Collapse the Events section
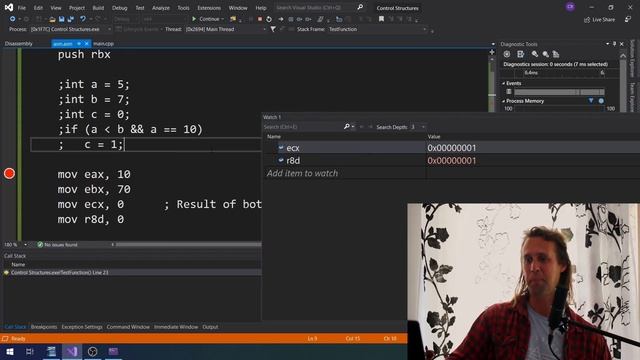The image size is (640, 360). (x=504, y=83)
